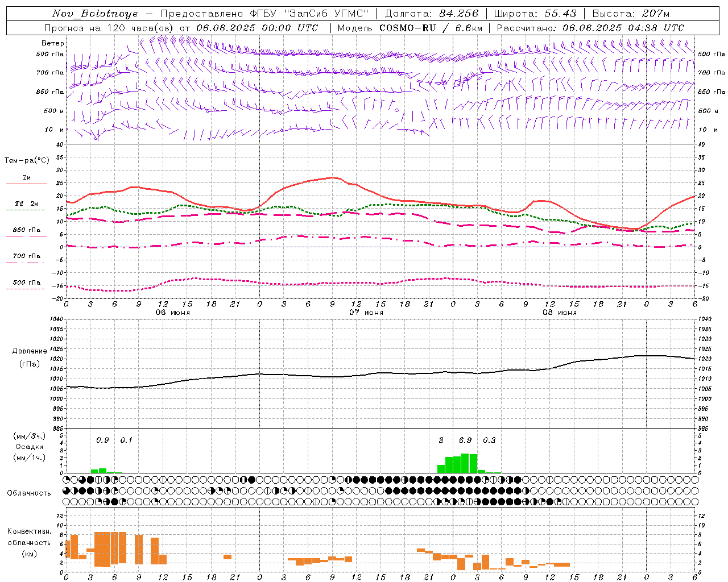Click the green dotted Td legend line sample
The image size is (728, 582).
pyautogui.click(x=25, y=210)
